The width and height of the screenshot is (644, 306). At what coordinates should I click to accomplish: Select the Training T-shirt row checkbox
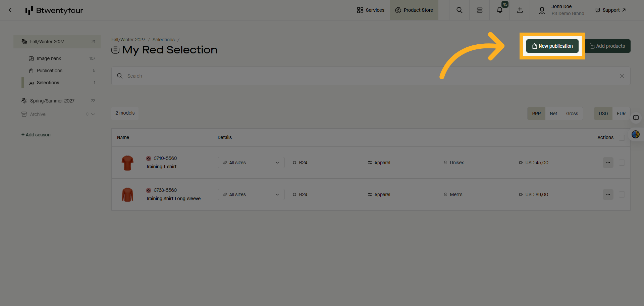(x=622, y=163)
